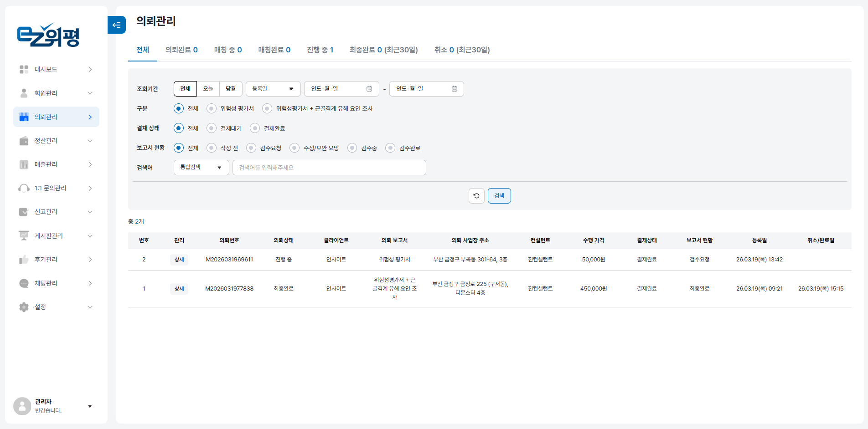Open the 관리자 account dropdown arrow
868x429 pixels.
click(x=90, y=406)
